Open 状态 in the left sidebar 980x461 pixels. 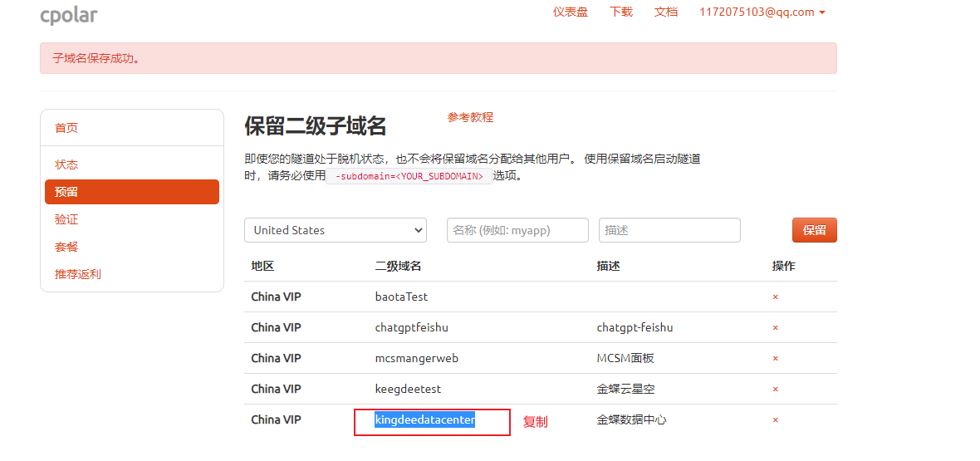tap(66, 164)
